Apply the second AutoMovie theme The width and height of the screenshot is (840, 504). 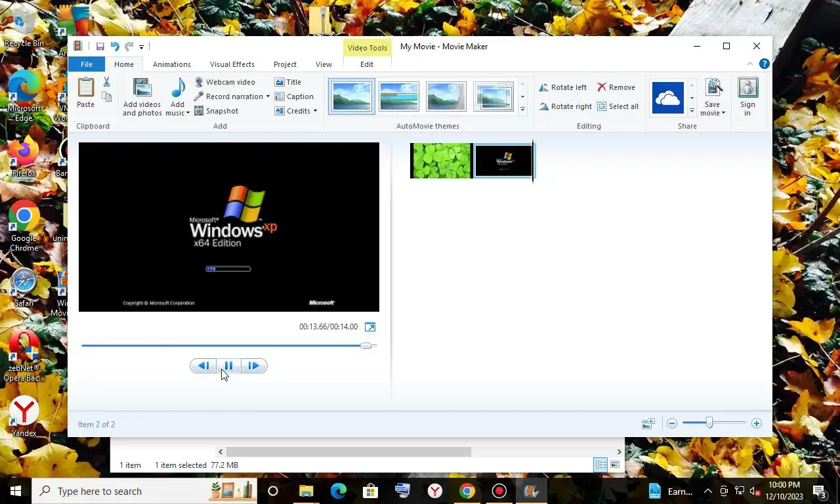tap(399, 96)
